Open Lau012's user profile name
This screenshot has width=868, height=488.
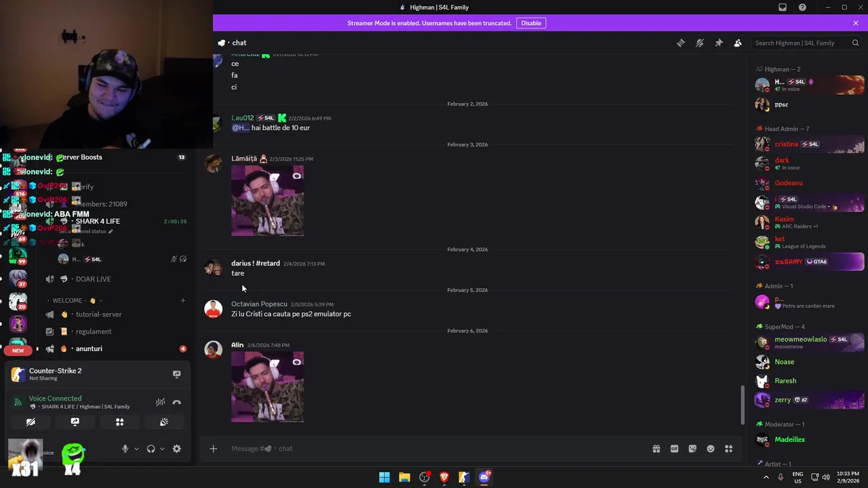(x=242, y=118)
